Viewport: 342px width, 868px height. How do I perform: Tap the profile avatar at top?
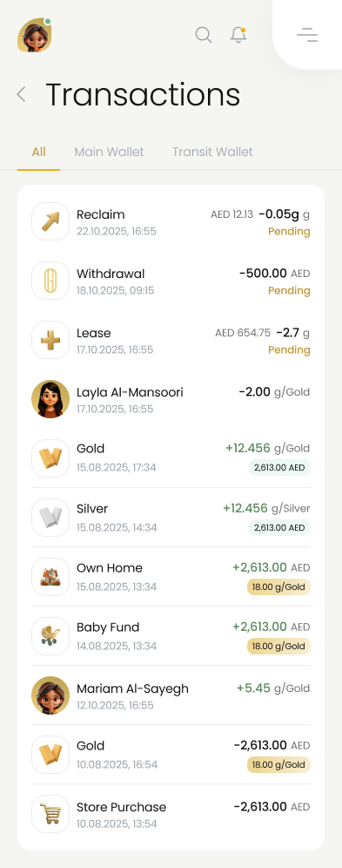[x=35, y=35]
